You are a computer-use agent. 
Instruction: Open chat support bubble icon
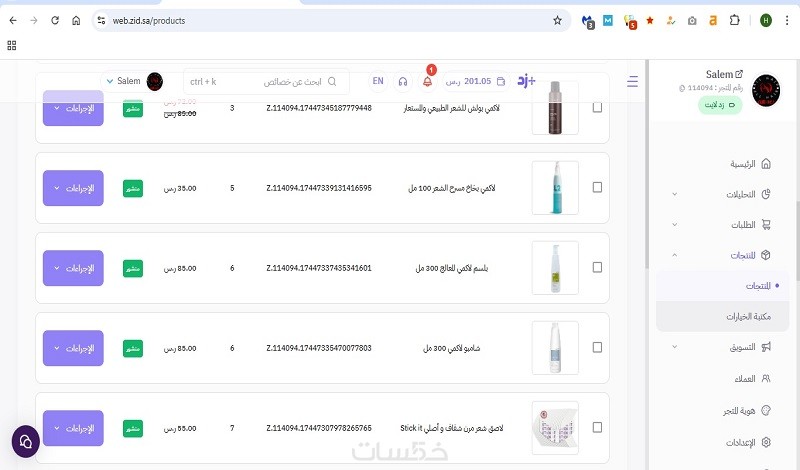click(x=26, y=441)
